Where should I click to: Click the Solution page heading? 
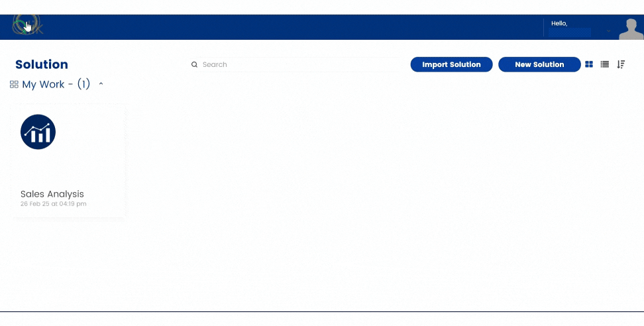(x=42, y=64)
